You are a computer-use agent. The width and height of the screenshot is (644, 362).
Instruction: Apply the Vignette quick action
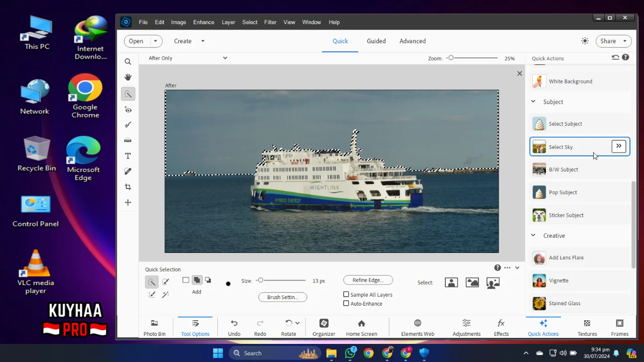(580, 281)
